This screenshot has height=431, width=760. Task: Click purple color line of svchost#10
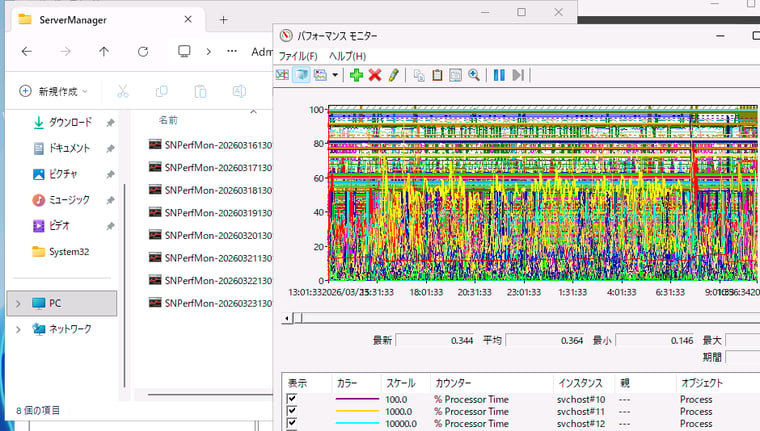pyautogui.click(x=357, y=399)
